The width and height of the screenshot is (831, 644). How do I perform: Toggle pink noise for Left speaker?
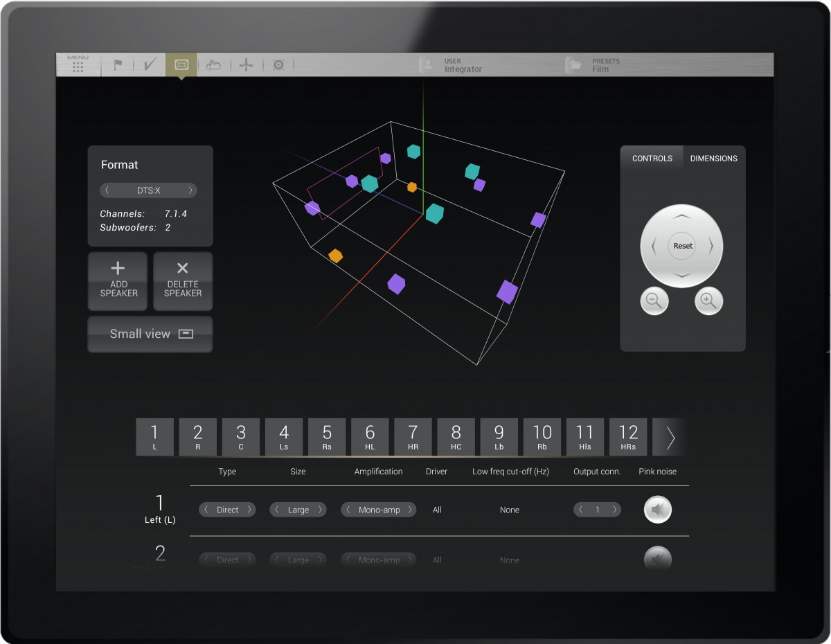coord(657,510)
